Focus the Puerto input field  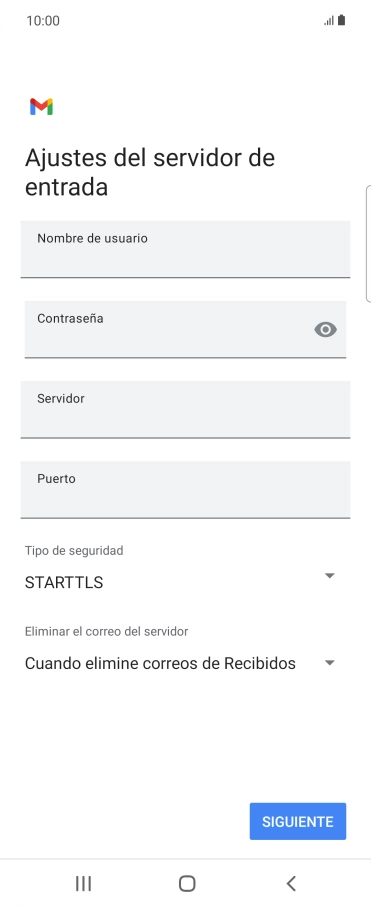(x=185, y=489)
